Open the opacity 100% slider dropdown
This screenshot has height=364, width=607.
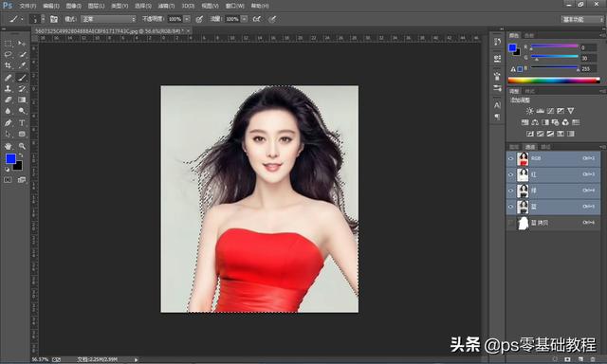pos(187,19)
